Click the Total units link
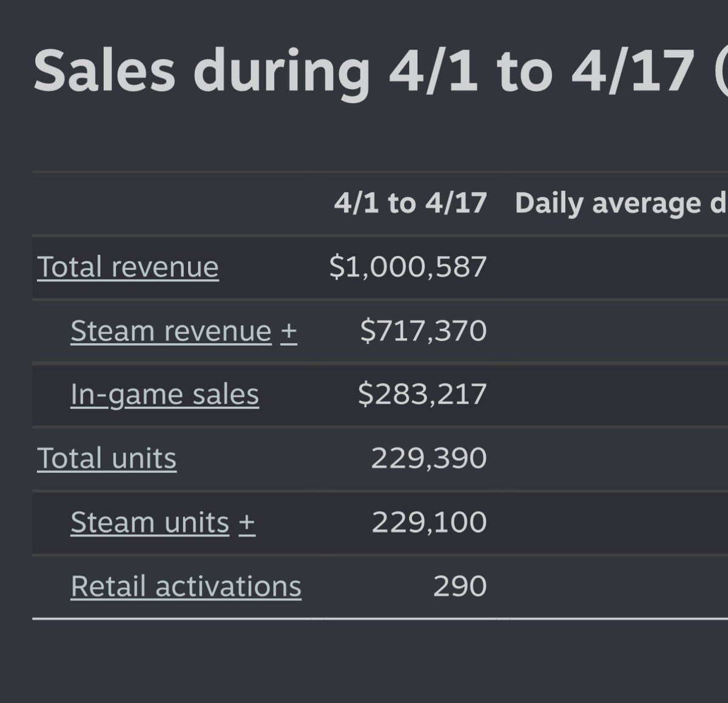The image size is (728, 703). 107,458
